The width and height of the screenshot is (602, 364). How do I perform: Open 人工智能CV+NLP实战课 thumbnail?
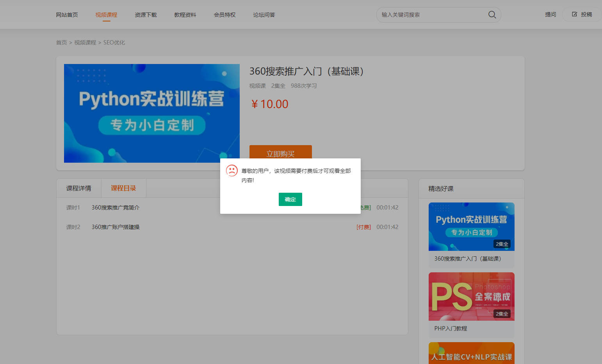(471, 353)
